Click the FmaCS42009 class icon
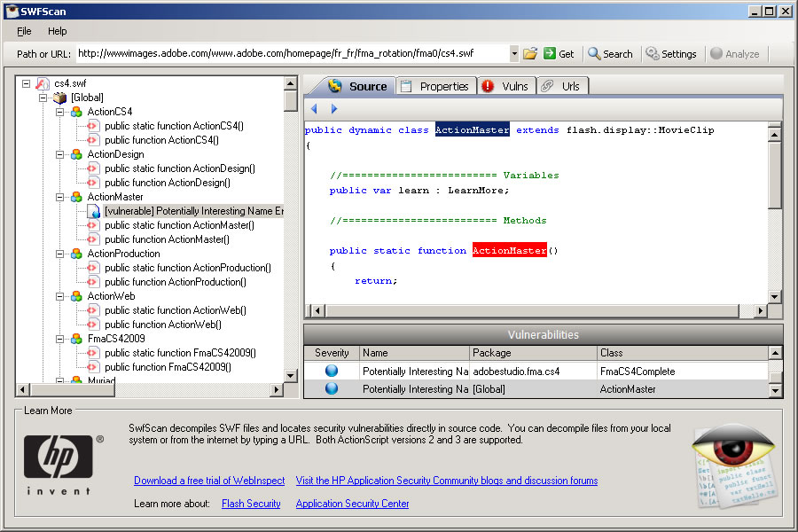Viewport: 798px width, 532px height. [76, 339]
